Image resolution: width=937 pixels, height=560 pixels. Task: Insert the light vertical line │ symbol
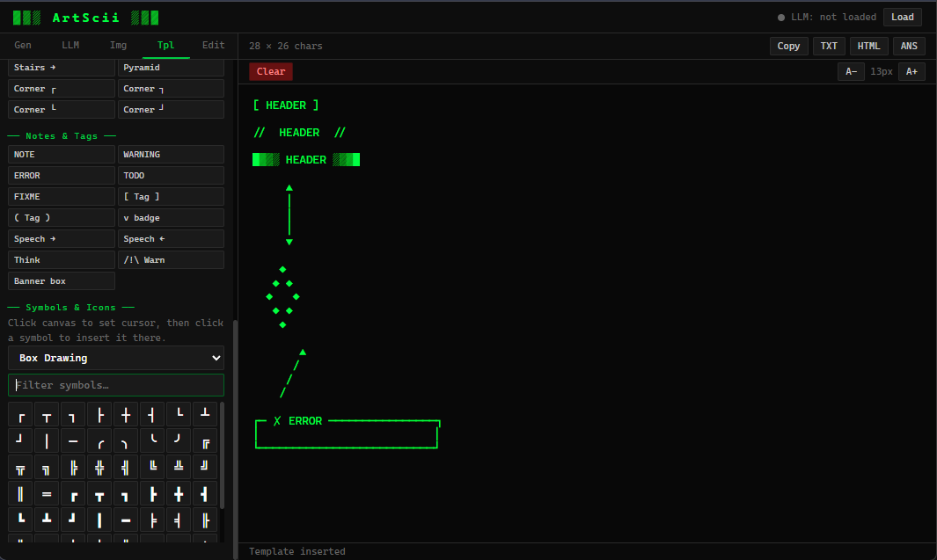[x=47, y=440]
